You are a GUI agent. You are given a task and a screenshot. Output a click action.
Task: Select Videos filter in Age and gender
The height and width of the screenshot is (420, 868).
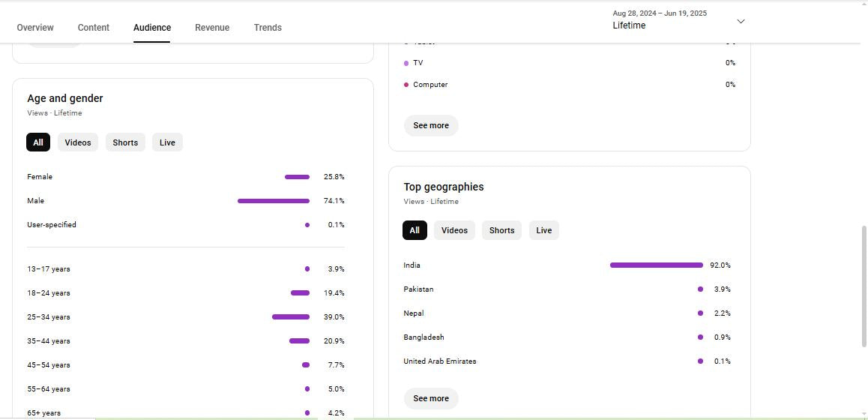[x=78, y=142]
